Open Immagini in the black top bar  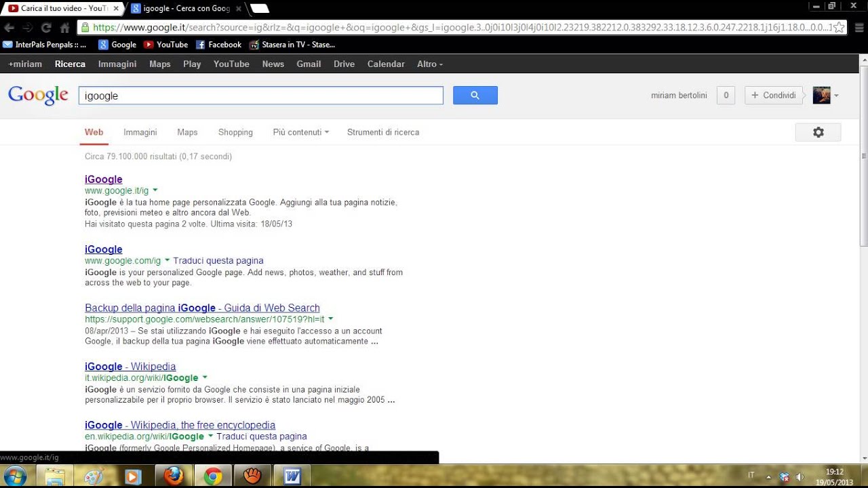tap(117, 64)
